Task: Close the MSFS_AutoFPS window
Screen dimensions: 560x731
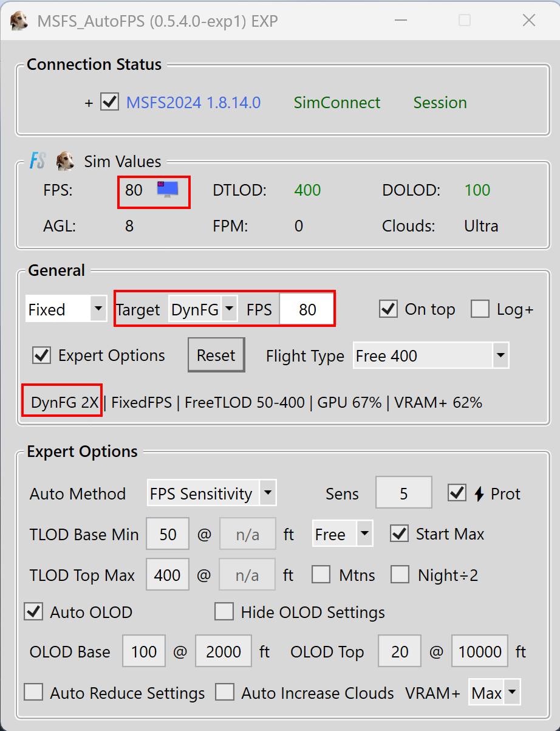Action: pos(529,20)
